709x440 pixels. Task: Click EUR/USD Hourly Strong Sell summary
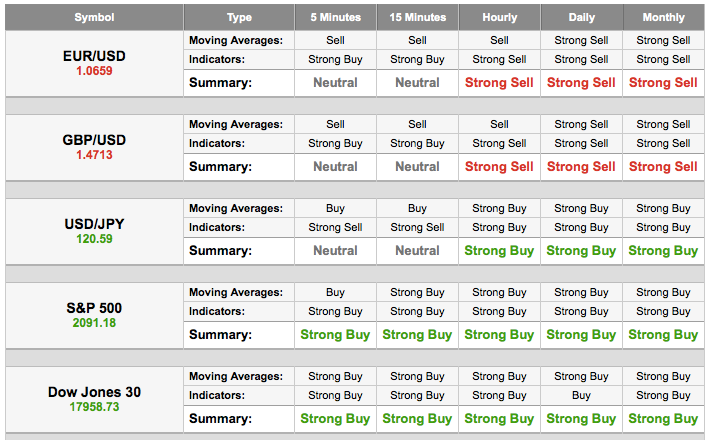499,83
